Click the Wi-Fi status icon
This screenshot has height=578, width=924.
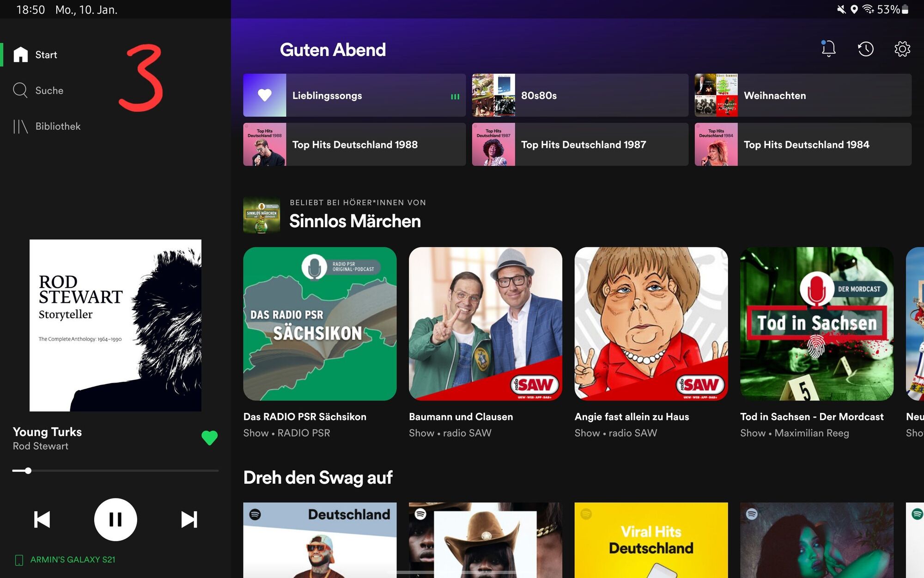(868, 9)
